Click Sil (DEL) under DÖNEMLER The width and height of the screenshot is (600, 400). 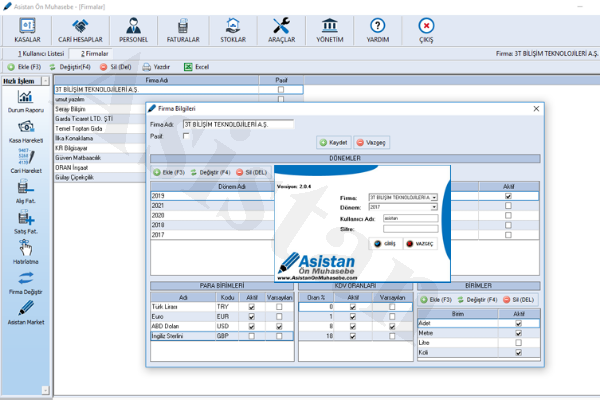click(x=251, y=173)
